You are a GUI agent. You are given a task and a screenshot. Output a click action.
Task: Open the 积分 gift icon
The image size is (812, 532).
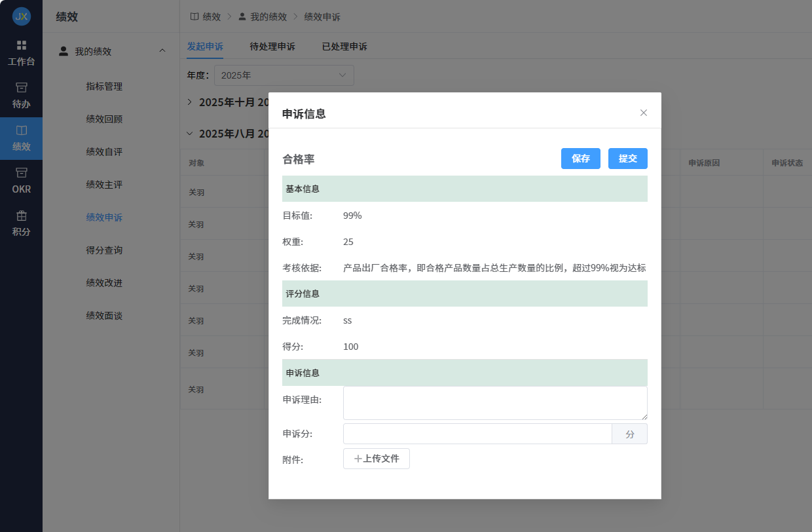(x=21, y=216)
